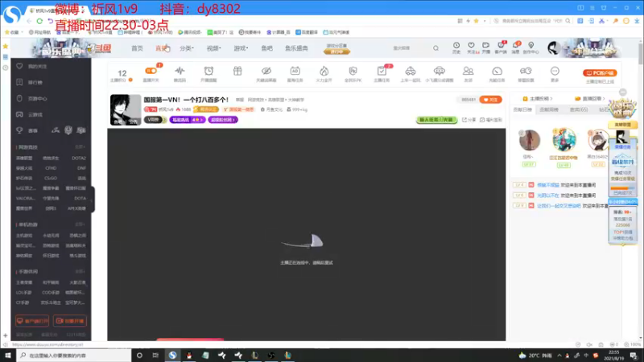Screen dimensions: 644x362
Task: Click DOTA2 in the sidebar game list
Action: (x=79, y=158)
